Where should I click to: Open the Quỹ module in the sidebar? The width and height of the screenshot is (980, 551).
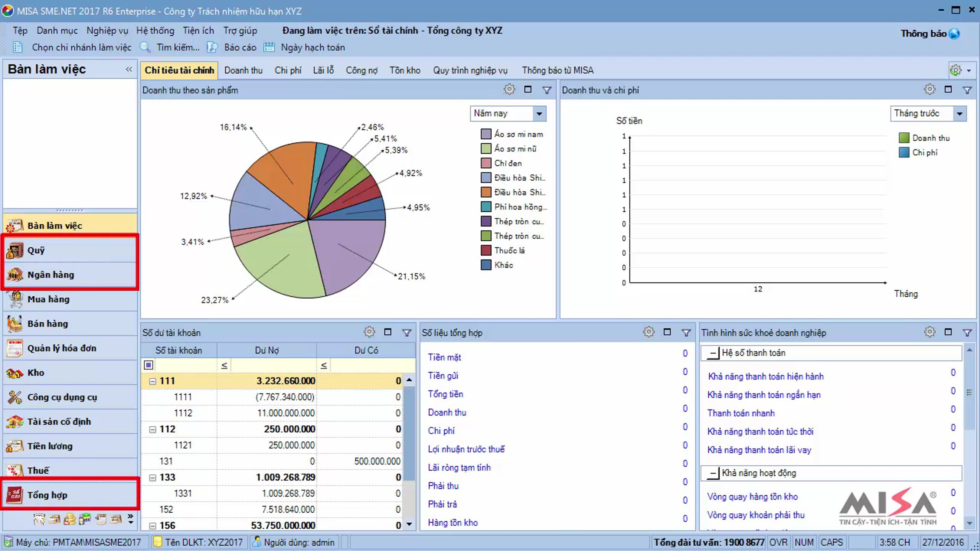click(x=70, y=250)
